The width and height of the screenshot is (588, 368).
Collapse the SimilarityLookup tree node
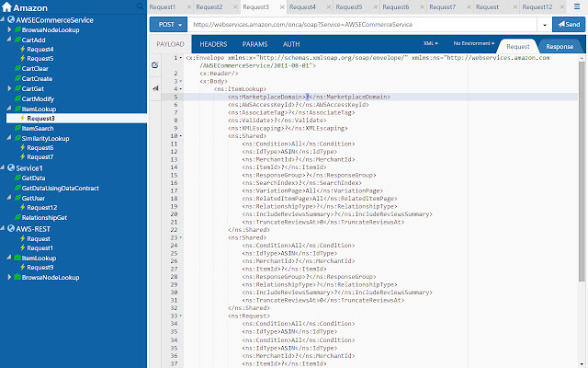click(8, 138)
